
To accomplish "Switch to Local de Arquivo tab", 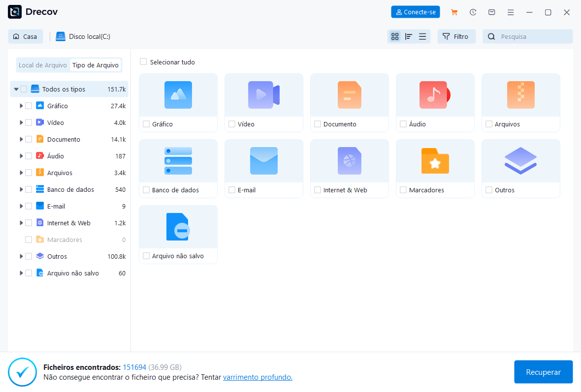I will tap(43, 65).
